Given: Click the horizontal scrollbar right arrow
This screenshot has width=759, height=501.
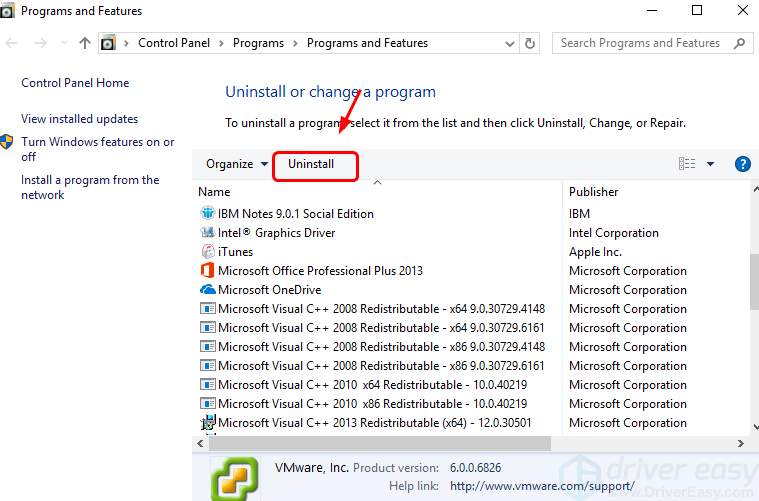Looking at the screenshot, I should pyautogui.click(x=740, y=443).
